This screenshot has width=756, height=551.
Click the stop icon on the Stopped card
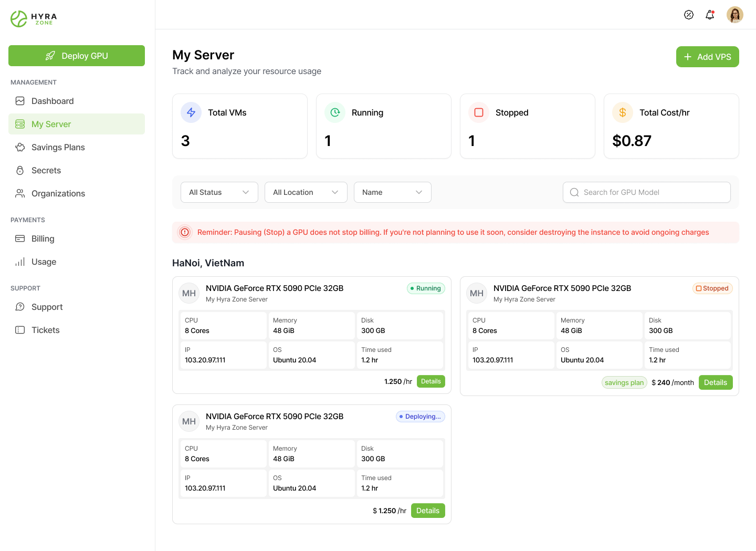(x=479, y=112)
